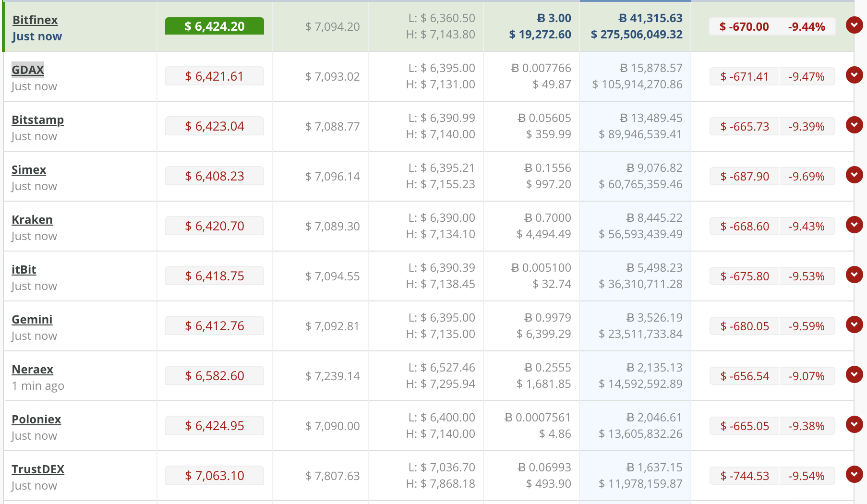This screenshot has height=504, width=867.
Task: Open the Neraex exchange link
Action: [x=33, y=370]
